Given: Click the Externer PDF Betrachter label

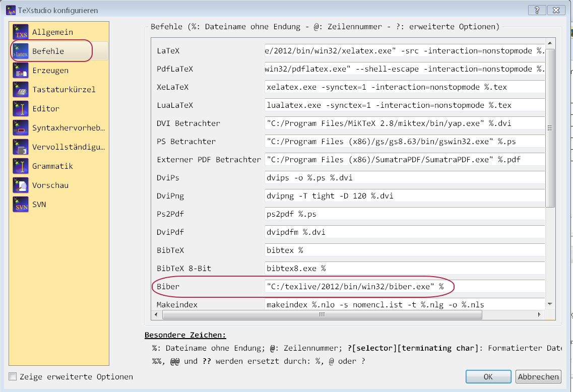Looking at the screenshot, I should click(209, 160).
